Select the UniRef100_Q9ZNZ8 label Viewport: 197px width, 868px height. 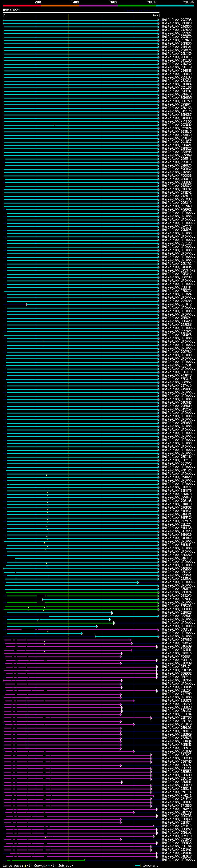pyautogui.click(x=176, y=40)
